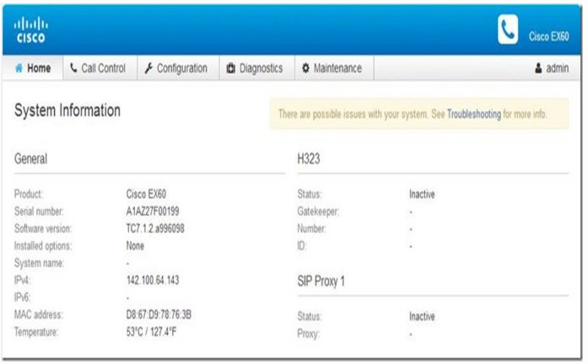Viewport: 588px width, 364px height.
Task: Open the Home tab
Action: point(33,67)
